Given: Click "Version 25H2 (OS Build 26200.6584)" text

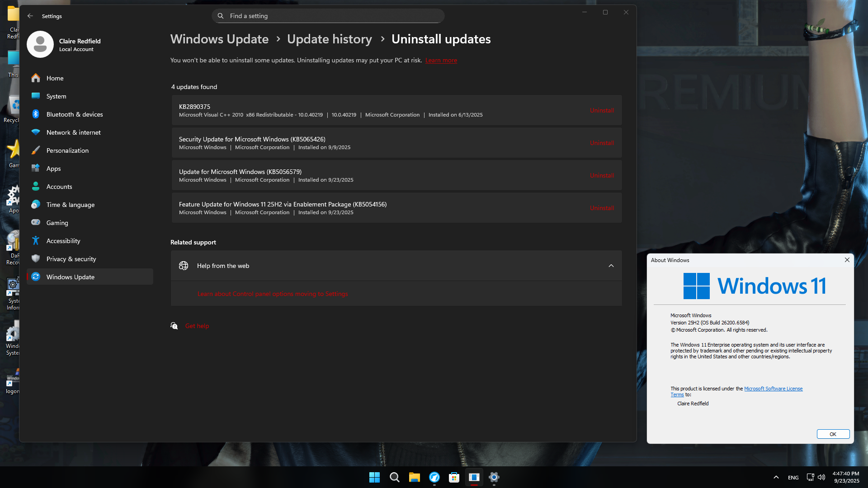Looking at the screenshot, I should 710,323.
